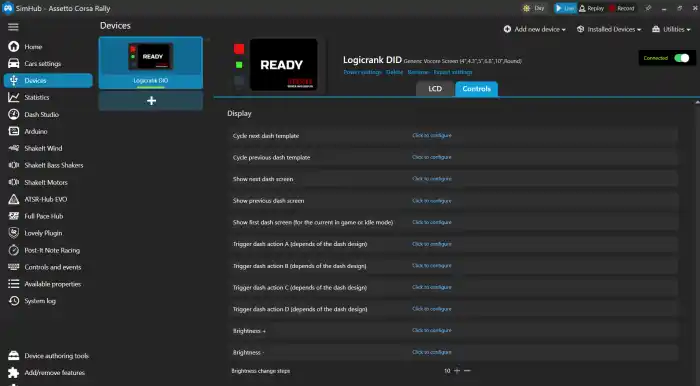The width and height of the screenshot is (700, 386).
Task: Start Record mode
Action: tap(621, 8)
